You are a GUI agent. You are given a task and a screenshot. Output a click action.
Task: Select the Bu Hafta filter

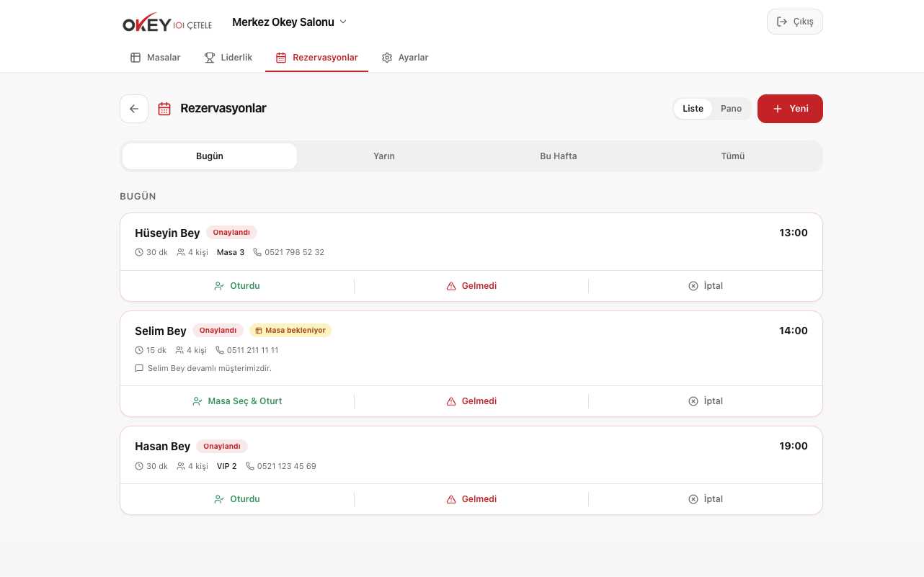click(x=558, y=156)
